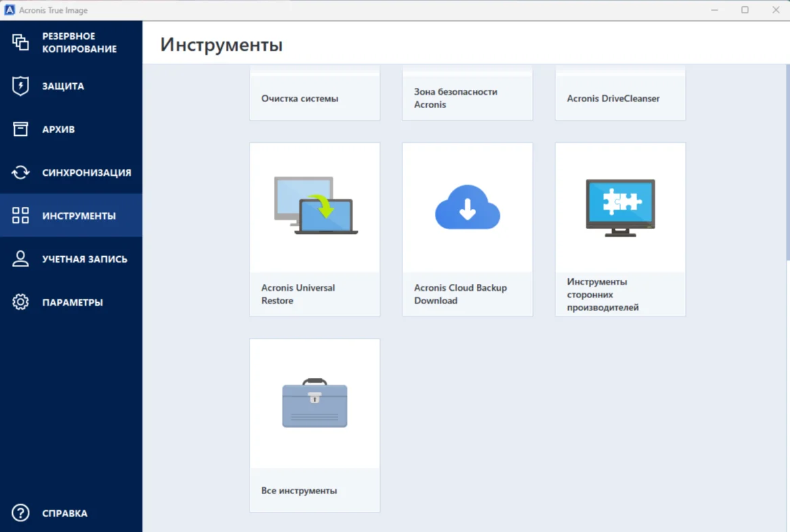Open Зона безопасности Acronis tile
This screenshot has height=532, width=790.
coord(467,98)
